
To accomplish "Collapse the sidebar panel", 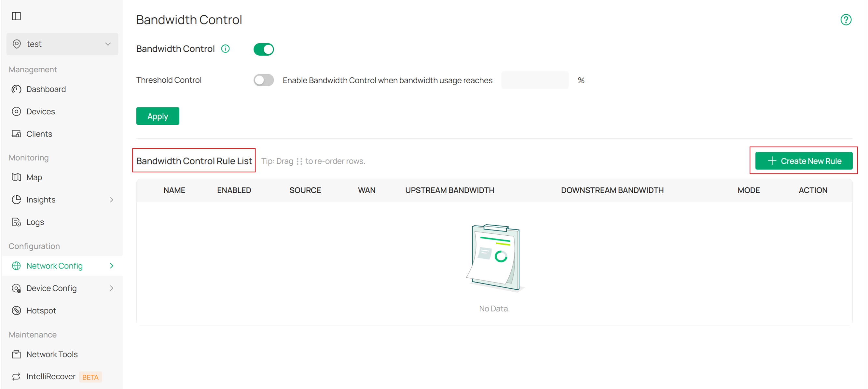I will click(x=17, y=16).
